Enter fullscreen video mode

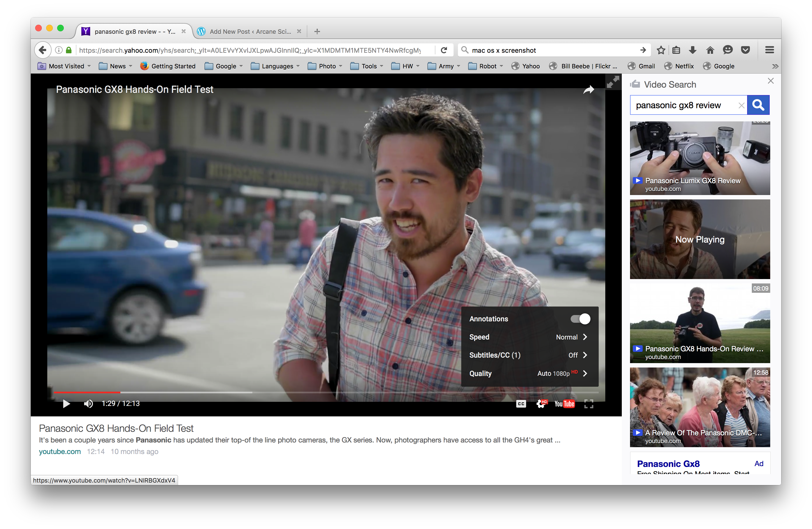pos(589,403)
